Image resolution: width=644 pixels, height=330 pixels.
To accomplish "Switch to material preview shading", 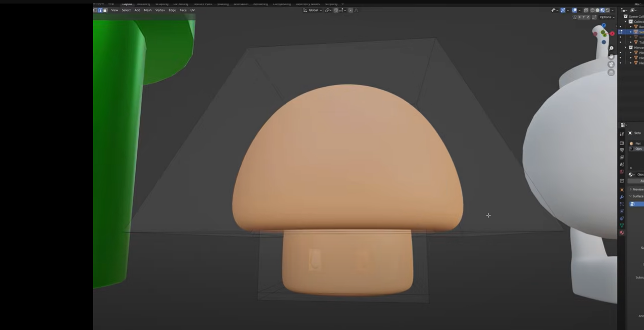I will point(602,10).
